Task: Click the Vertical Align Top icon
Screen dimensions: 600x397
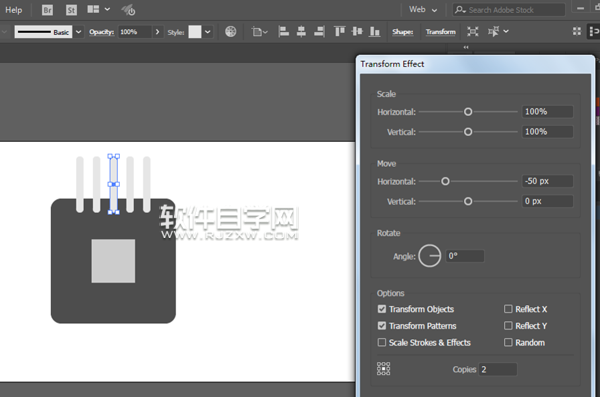Action: 339,31
